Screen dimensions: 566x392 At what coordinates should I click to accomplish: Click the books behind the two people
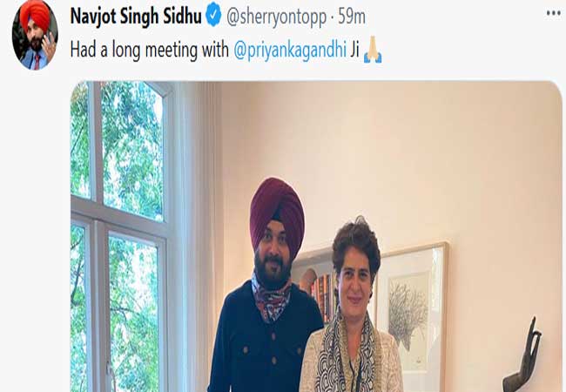point(322,297)
